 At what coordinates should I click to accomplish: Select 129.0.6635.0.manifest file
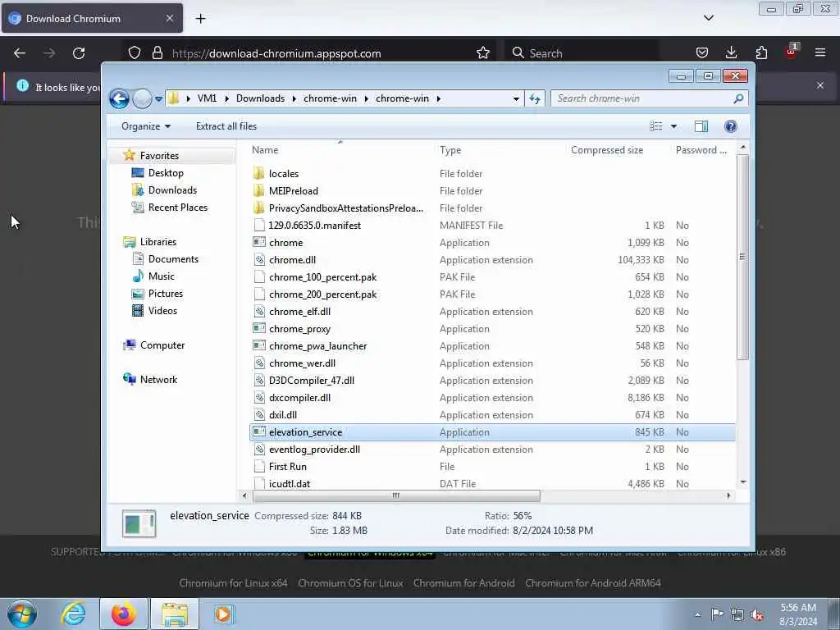315,226
